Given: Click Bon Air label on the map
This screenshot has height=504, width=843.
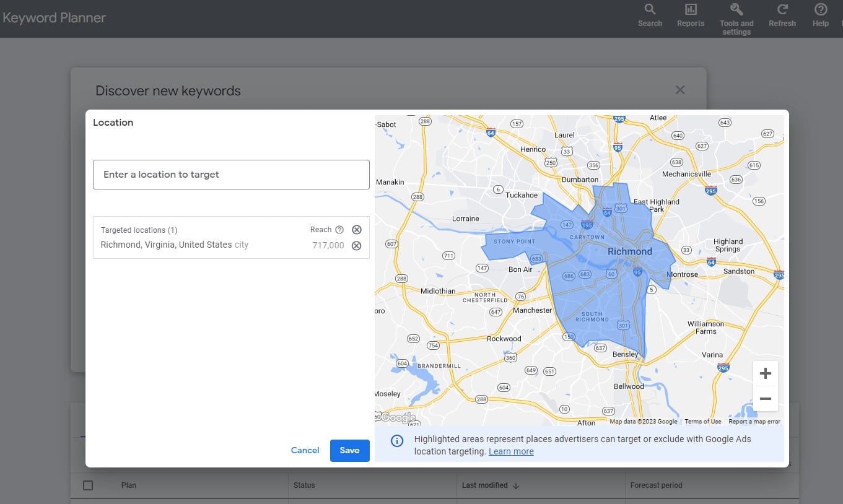Looking at the screenshot, I should [x=520, y=269].
